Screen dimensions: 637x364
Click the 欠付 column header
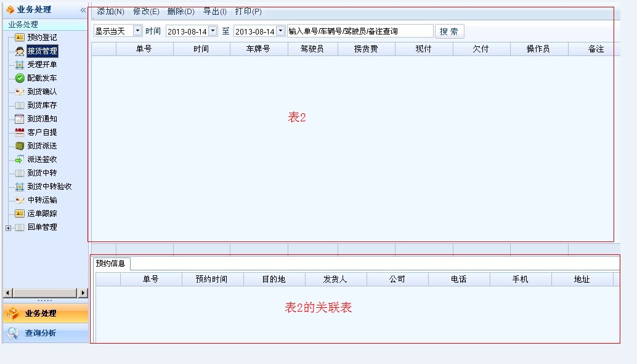pyautogui.click(x=481, y=49)
